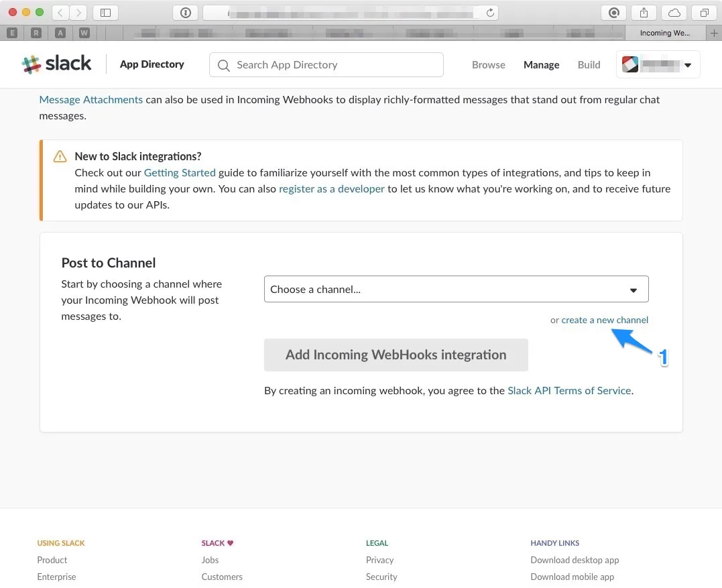Screen dimensions: 722x588
Task: Open the pinned A tab
Action: click(x=60, y=33)
